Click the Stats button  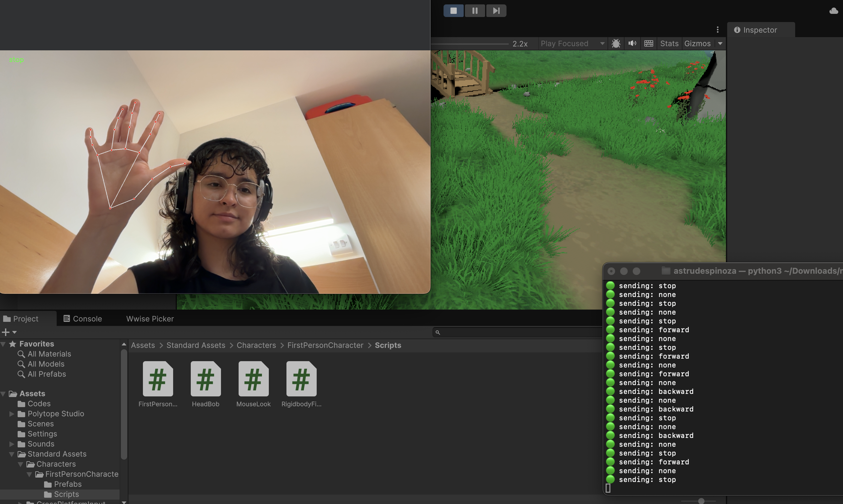tap(669, 43)
